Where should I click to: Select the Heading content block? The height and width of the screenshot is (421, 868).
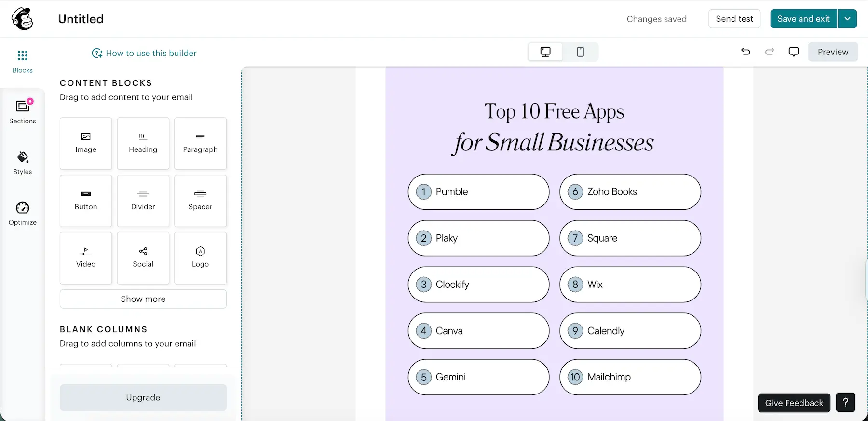(143, 143)
